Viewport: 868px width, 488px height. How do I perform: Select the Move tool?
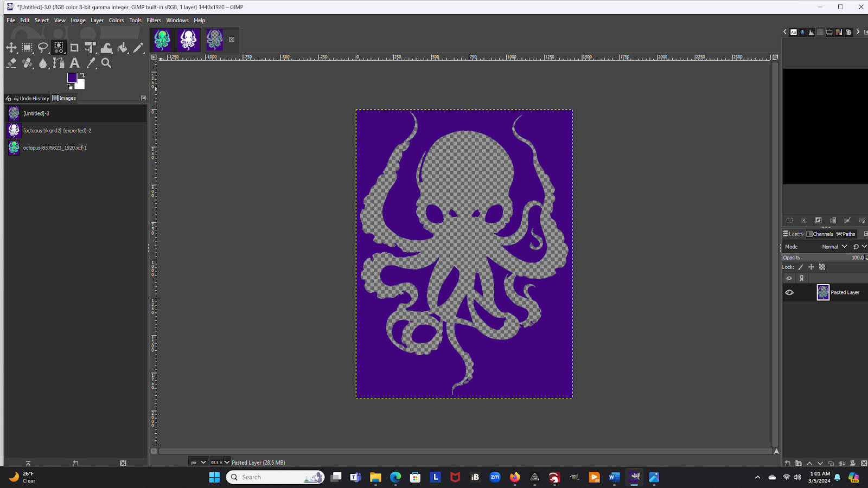pos(11,48)
